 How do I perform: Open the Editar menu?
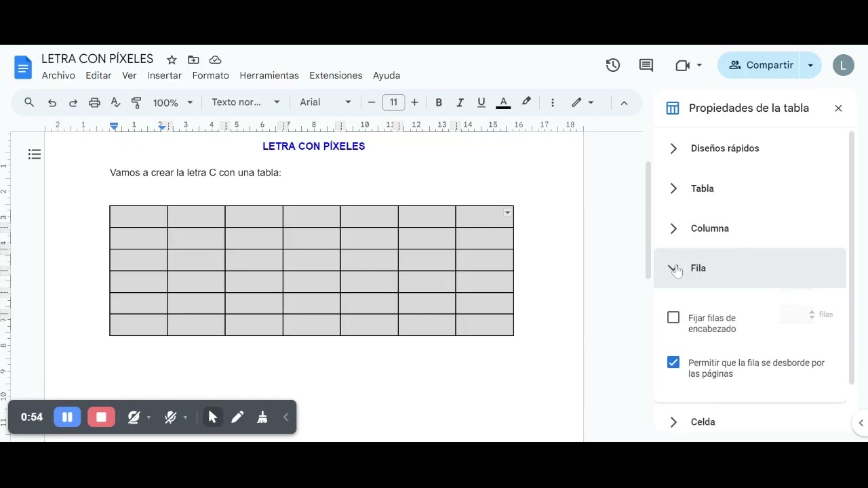tap(98, 75)
